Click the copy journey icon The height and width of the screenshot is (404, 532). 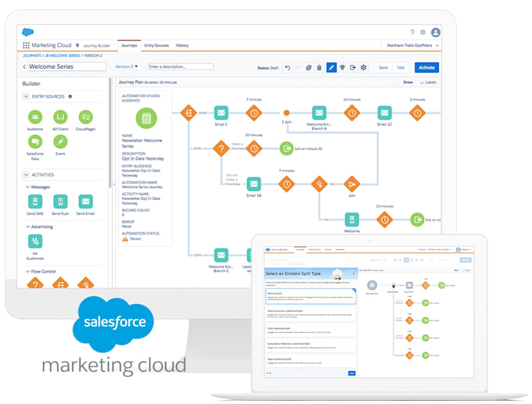308,68
